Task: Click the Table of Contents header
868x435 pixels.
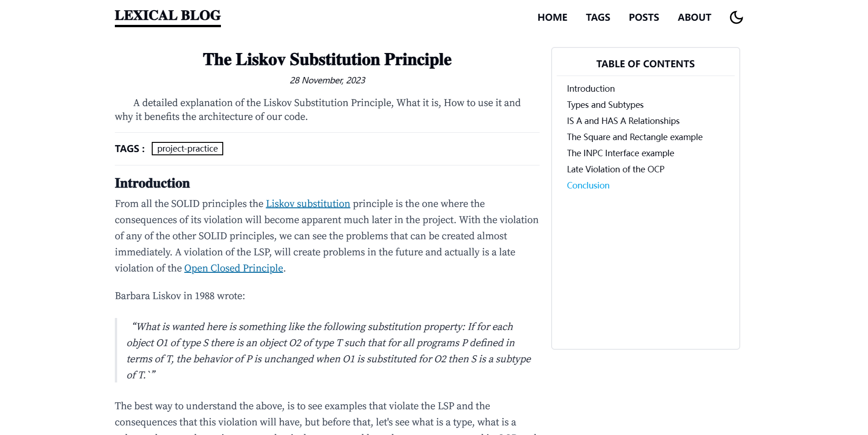Action: [x=645, y=64]
